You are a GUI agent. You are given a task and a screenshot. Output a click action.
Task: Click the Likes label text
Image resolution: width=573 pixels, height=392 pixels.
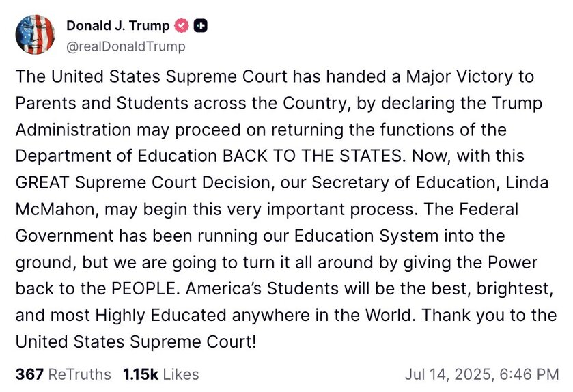[x=181, y=374]
